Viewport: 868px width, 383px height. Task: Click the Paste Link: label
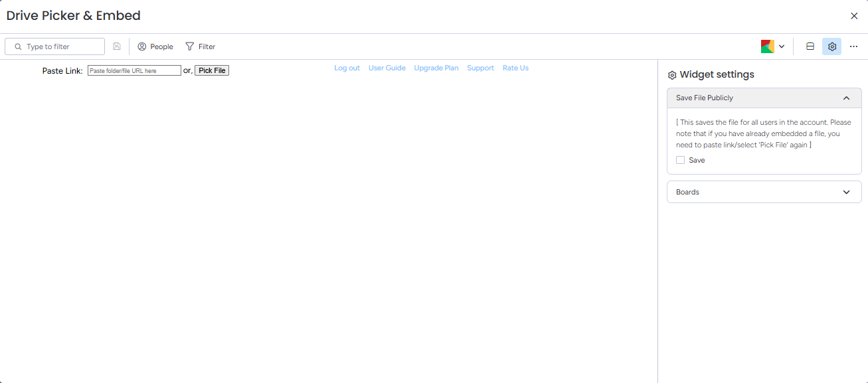pos(62,71)
